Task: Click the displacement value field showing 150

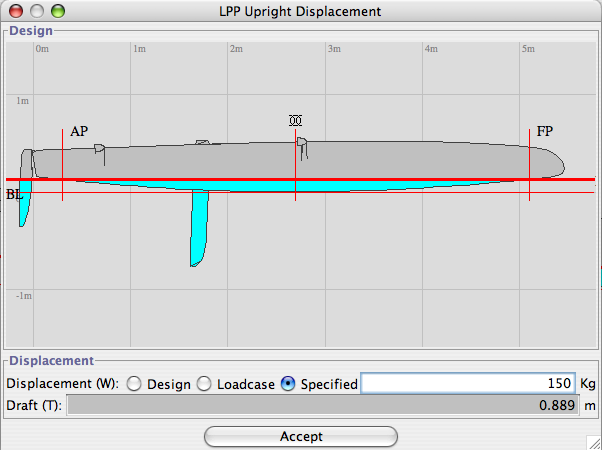Action: (x=468, y=383)
